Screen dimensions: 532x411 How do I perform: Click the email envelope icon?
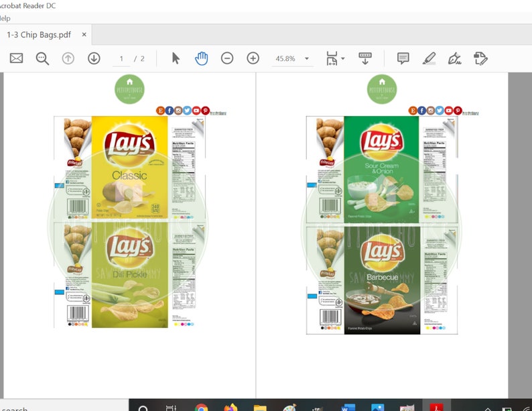[x=16, y=58]
